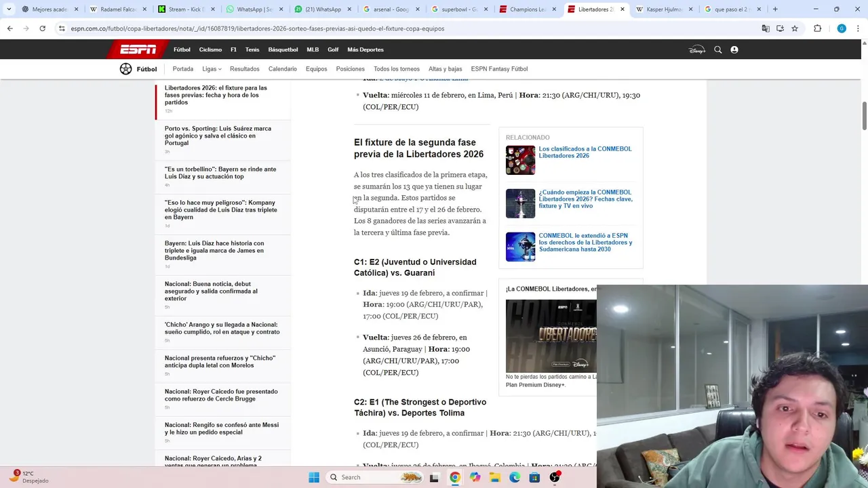
Task: Open Resultados in the sub-navigation
Action: (245, 69)
